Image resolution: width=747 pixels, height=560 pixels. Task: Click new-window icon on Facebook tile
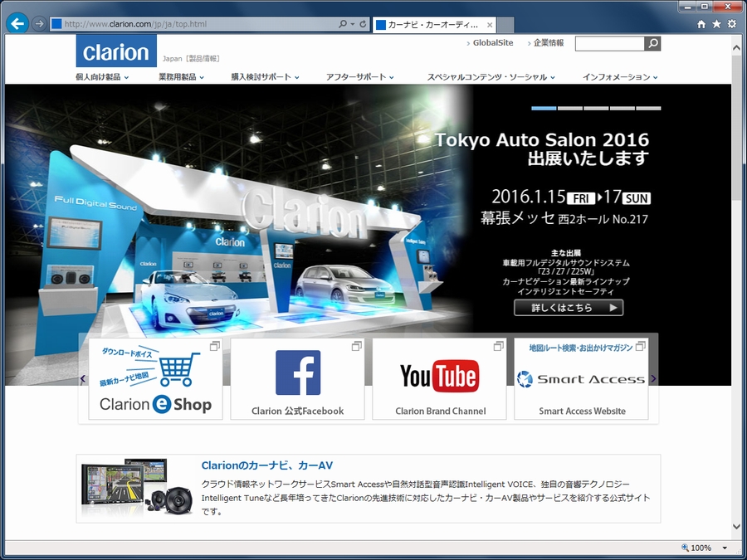[356, 346]
